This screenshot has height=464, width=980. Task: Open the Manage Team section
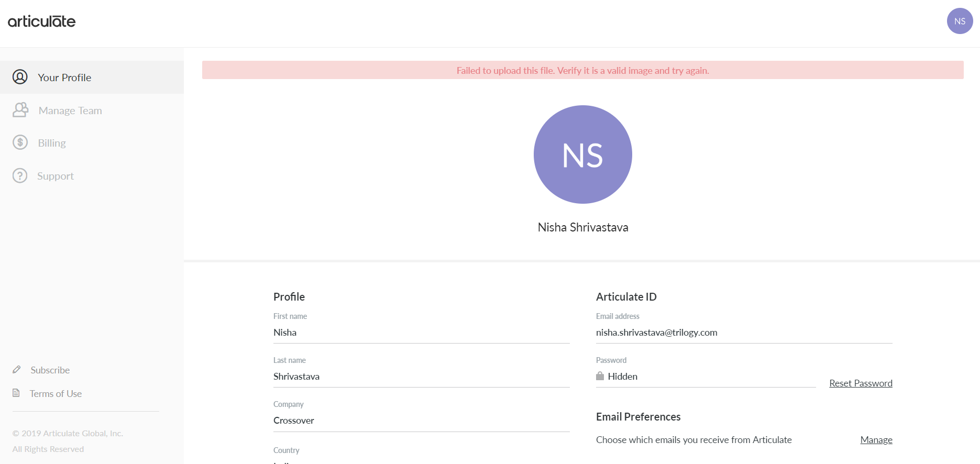pyautogui.click(x=70, y=111)
